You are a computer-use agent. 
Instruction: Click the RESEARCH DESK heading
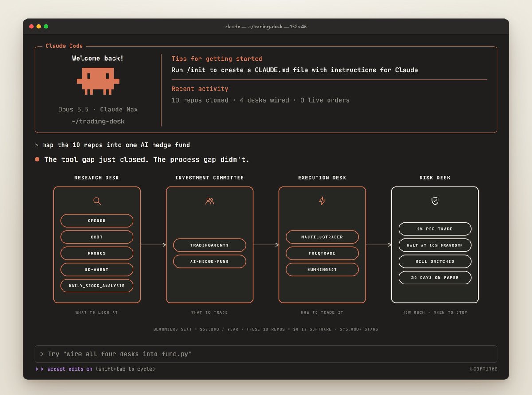point(97,178)
